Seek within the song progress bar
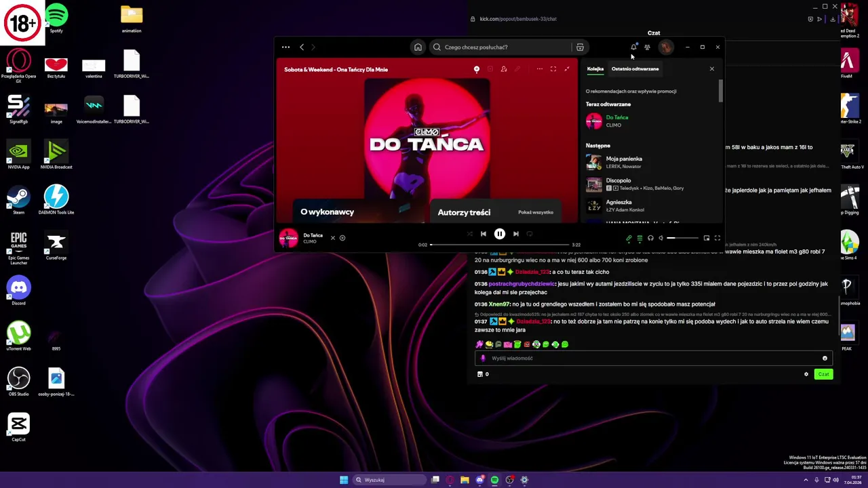 (499, 245)
